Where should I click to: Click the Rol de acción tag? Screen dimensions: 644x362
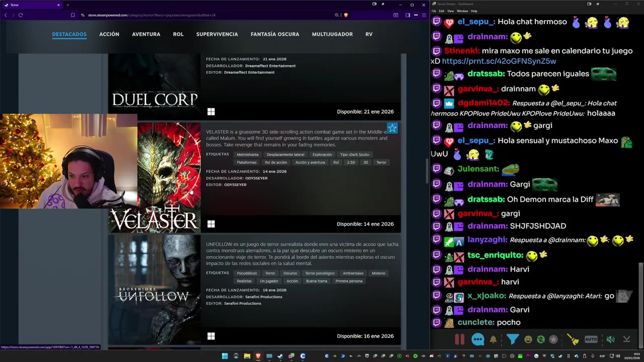pyautogui.click(x=276, y=162)
